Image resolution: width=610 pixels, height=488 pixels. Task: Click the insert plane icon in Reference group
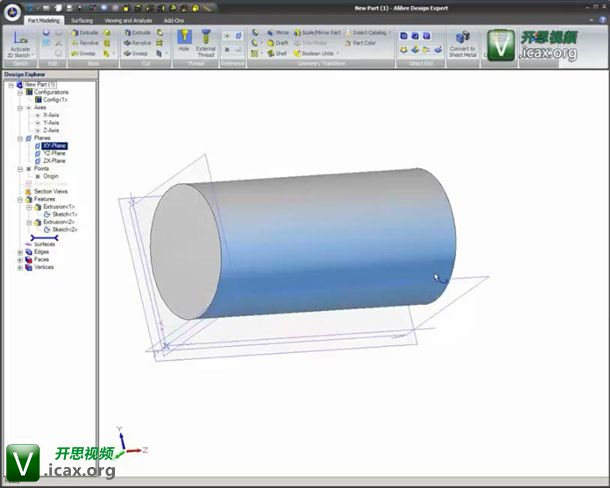point(238,36)
